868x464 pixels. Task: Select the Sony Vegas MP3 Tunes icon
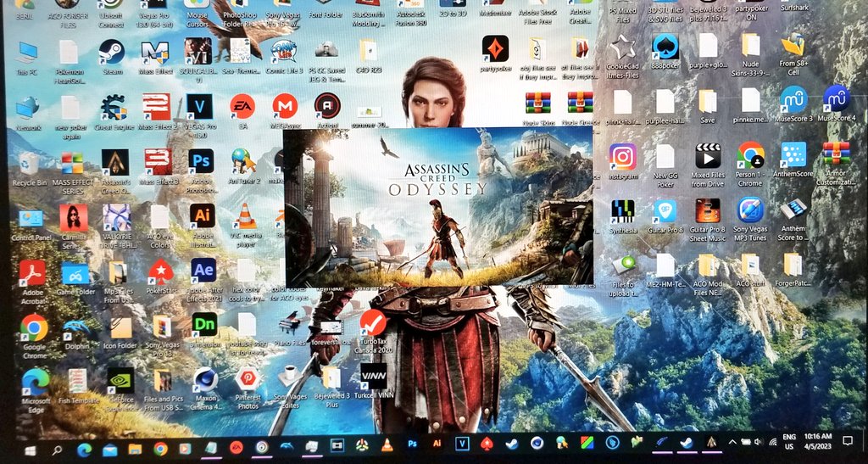(x=751, y=210)
